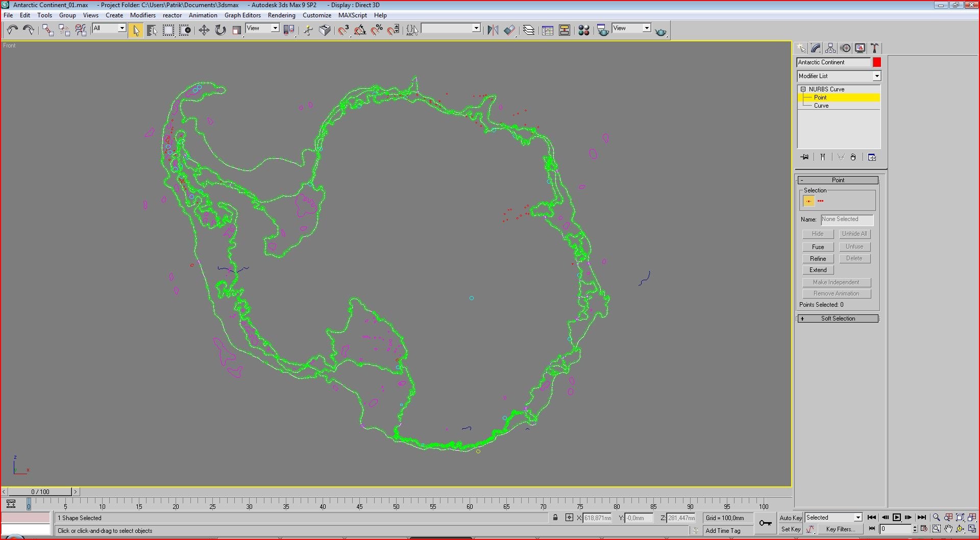Open the Rendering menu
This screenshot has height=540, width=980.
(281, 15)
